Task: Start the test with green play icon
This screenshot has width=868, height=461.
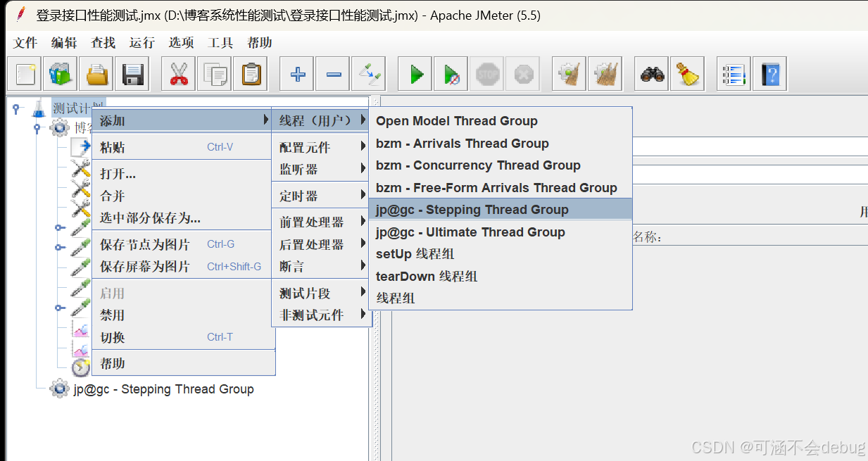Action: 415,74
